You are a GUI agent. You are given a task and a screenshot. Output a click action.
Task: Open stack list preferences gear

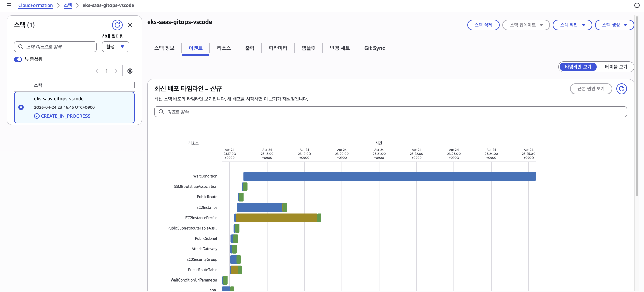pos(130,71)
